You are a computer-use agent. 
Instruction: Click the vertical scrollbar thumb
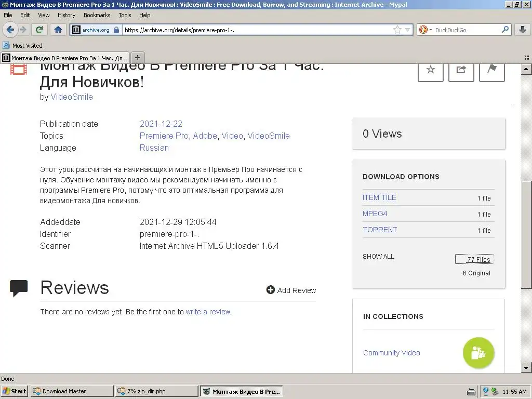pyautogui.click(x=526, y=235)
